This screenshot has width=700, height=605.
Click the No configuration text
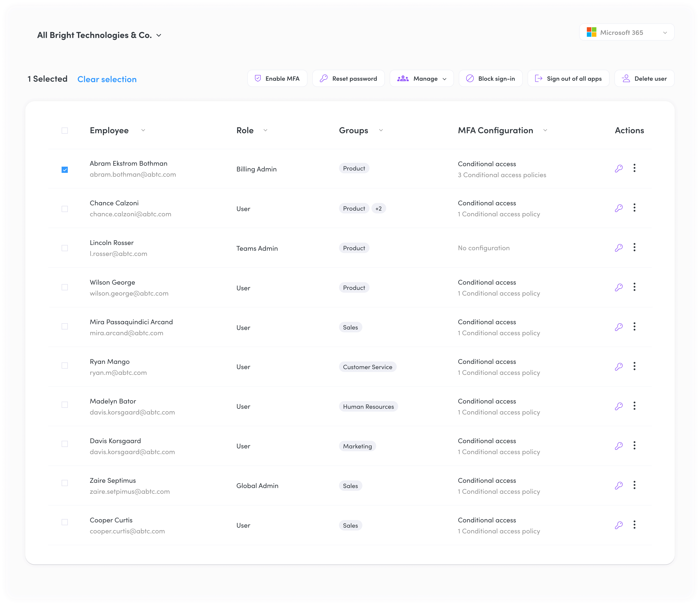[x=484, y=248]
